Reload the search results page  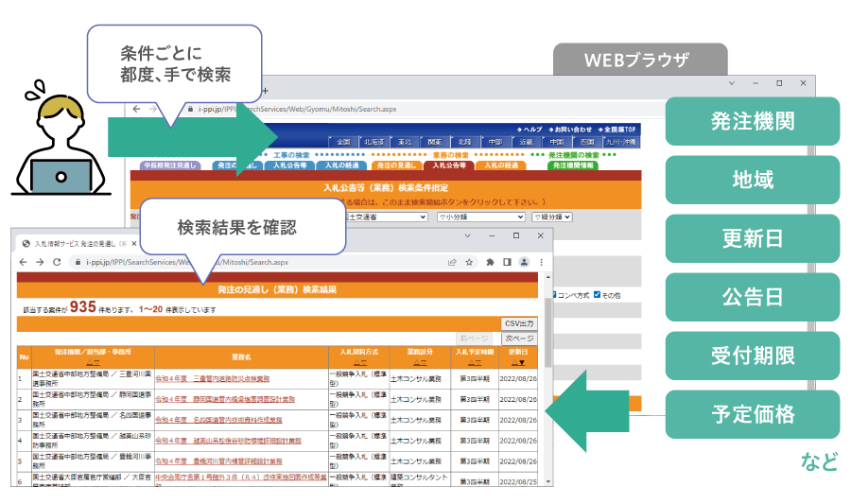(x=57, y=262)
